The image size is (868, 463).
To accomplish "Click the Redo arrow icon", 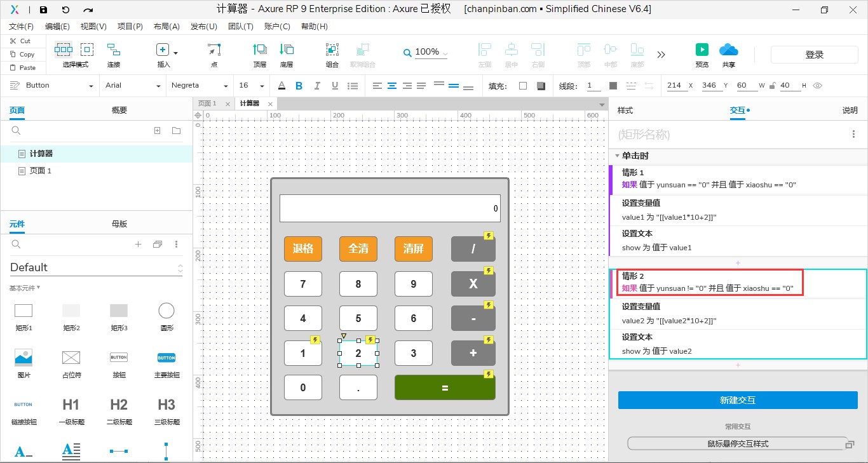I will 88,10.
